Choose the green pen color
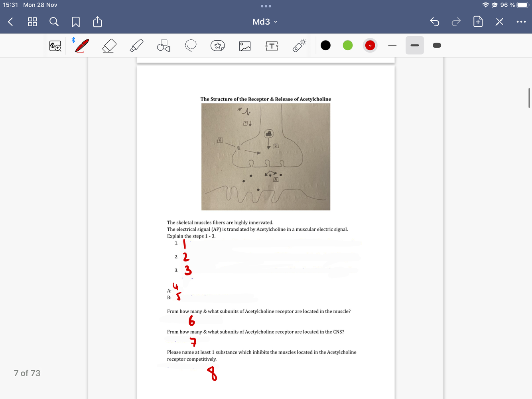The image size is (532, 399). pyautogui.click(x=348, y=45)
